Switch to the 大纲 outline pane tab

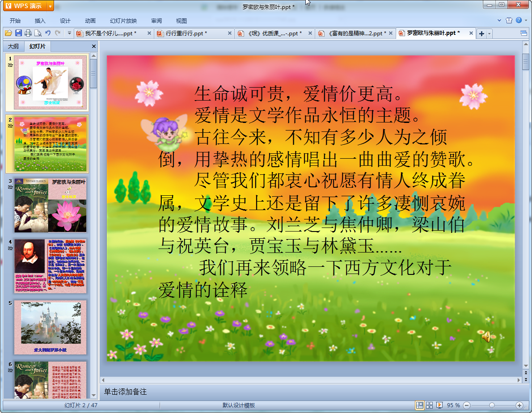coord(13,46)
